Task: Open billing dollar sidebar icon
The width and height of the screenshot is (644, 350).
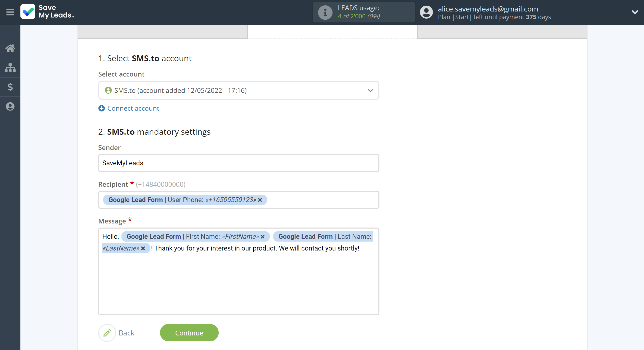Action: pos(10,87)
